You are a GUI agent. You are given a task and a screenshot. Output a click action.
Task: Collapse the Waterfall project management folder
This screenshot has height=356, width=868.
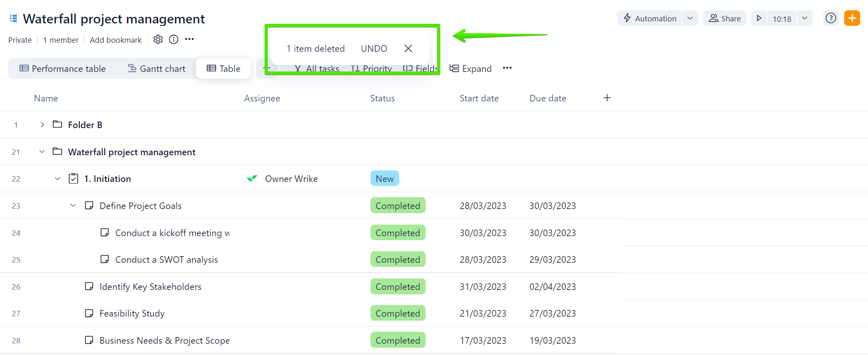(42, 152)
